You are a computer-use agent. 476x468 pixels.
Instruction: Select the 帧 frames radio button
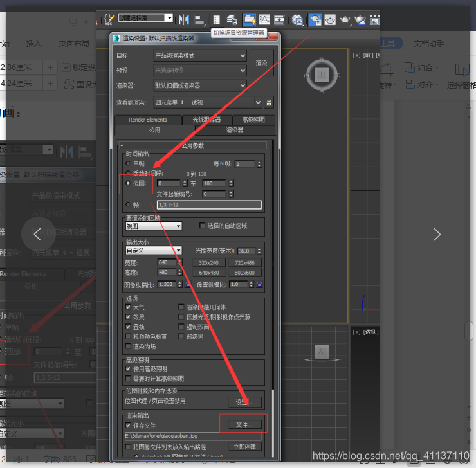[x=128, y=204]
